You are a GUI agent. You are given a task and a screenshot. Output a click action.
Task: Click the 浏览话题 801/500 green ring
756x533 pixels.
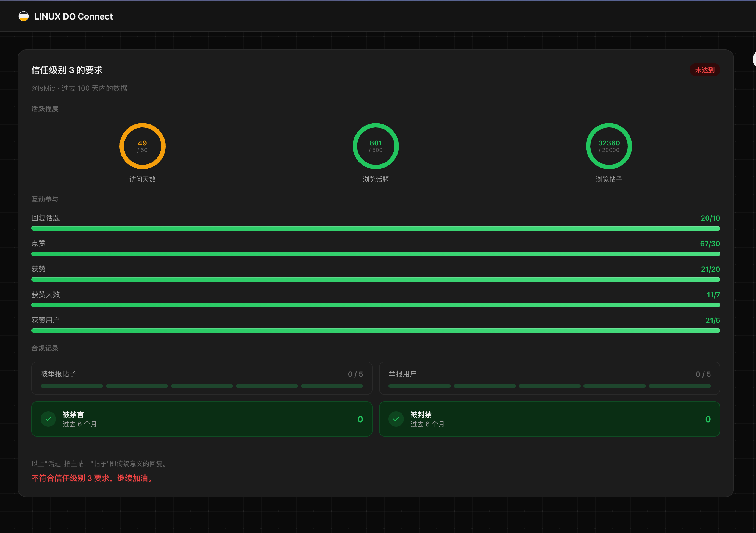pos(376,146)
